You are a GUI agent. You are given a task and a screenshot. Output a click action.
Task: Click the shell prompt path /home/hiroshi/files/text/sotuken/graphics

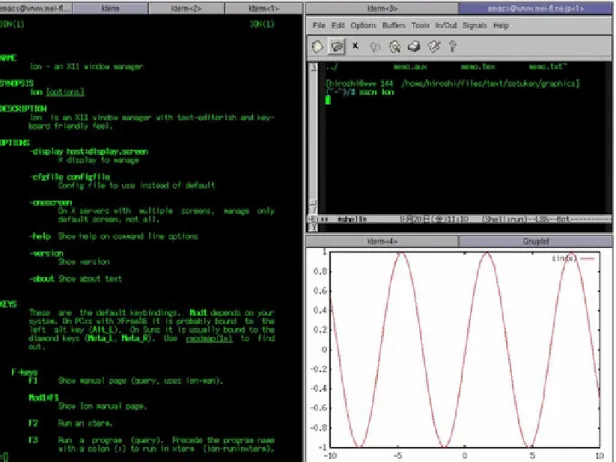pyautogui.click(x=491, y=83)
